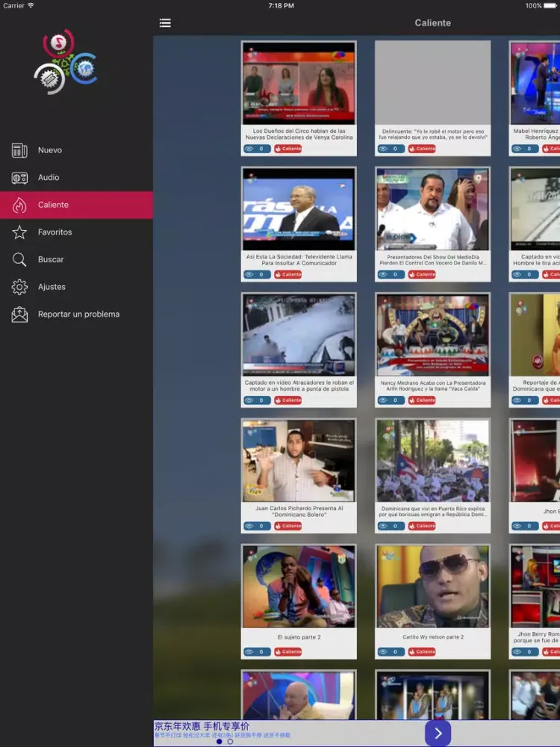Click views eye badge on Dominicana Puerto Rico card

click(x=391, y=526)
